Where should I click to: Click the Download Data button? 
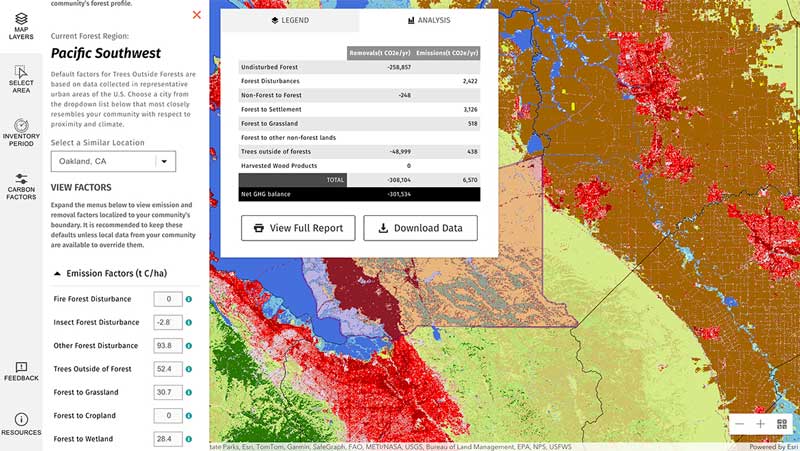click(x=420, y=228)
